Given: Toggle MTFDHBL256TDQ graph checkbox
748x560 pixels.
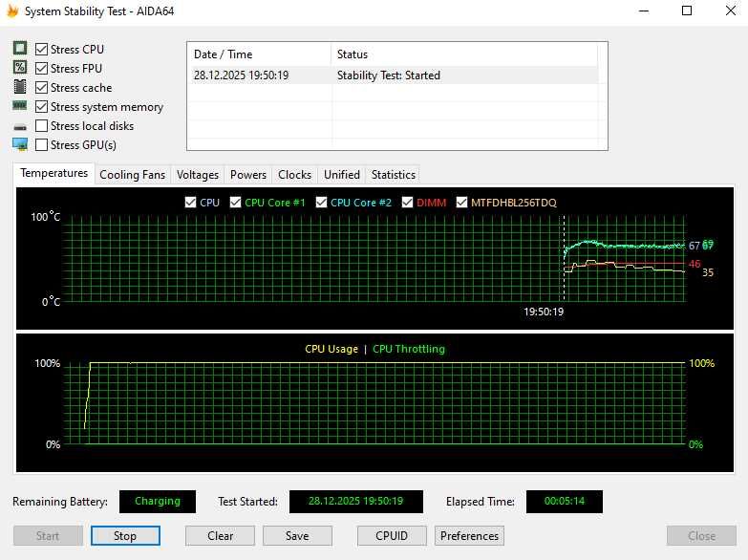Looking at the screenshot, I should pos(461,203).
